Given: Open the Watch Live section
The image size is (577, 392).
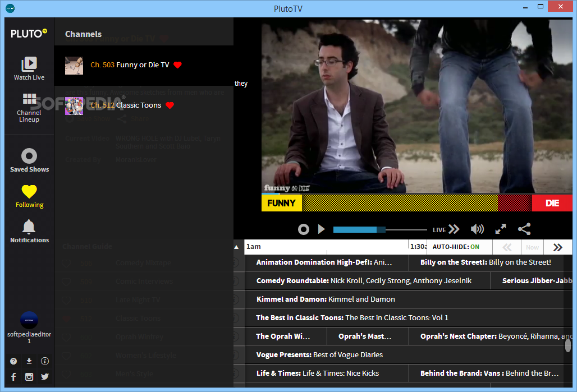Looking at the screenshot, I should [x=29, y=68].
